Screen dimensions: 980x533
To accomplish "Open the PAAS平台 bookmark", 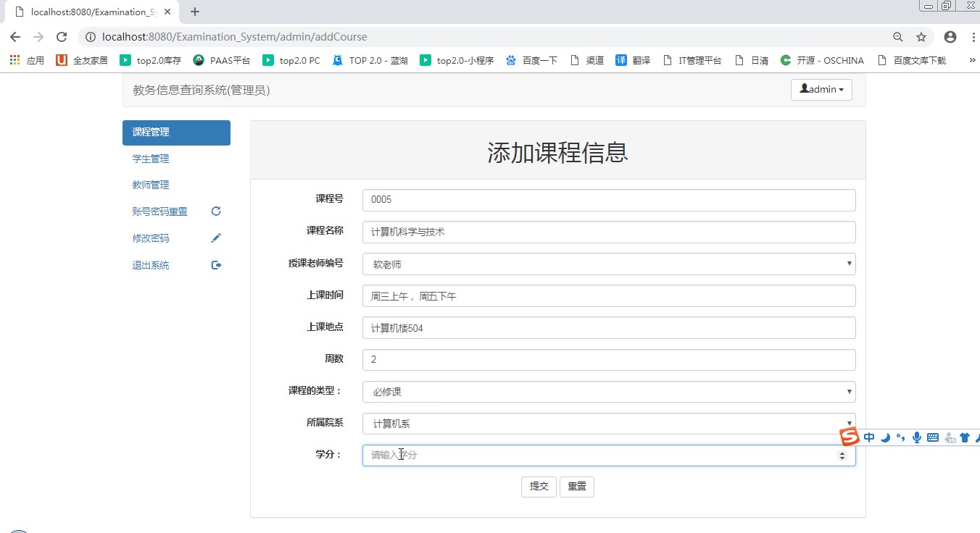I will click(222, 60).
